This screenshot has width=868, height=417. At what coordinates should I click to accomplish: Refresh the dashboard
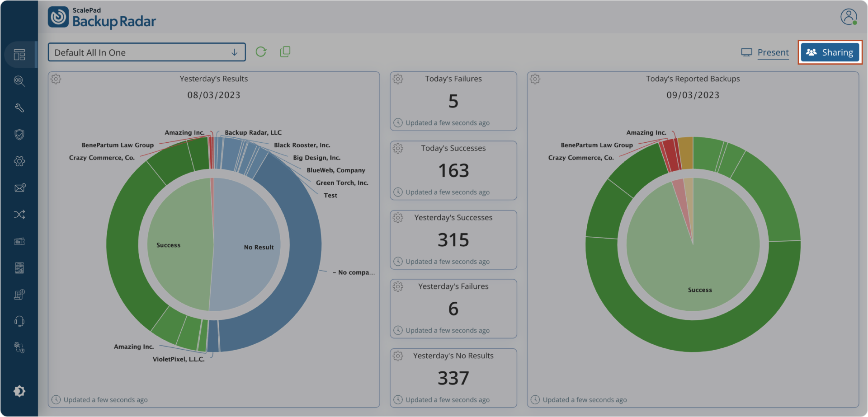261,52
